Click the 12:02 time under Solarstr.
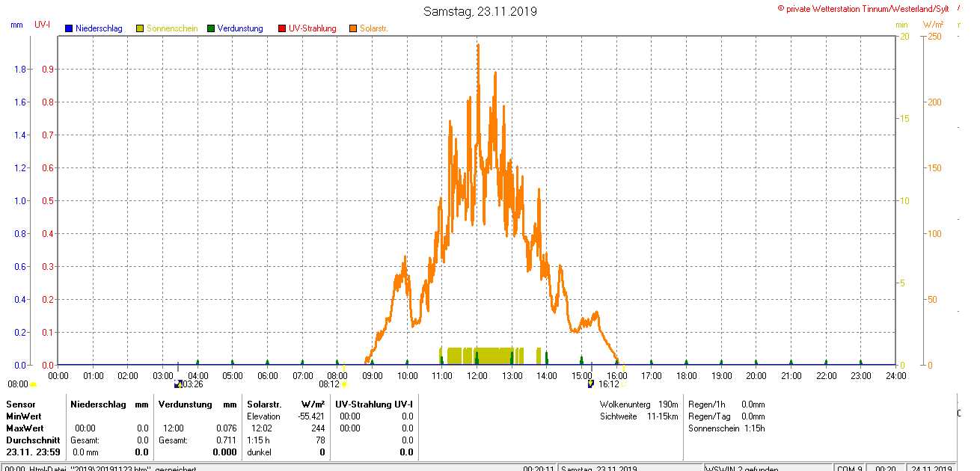This screenshot has width=980, height=471. click(x=262, y=428)
